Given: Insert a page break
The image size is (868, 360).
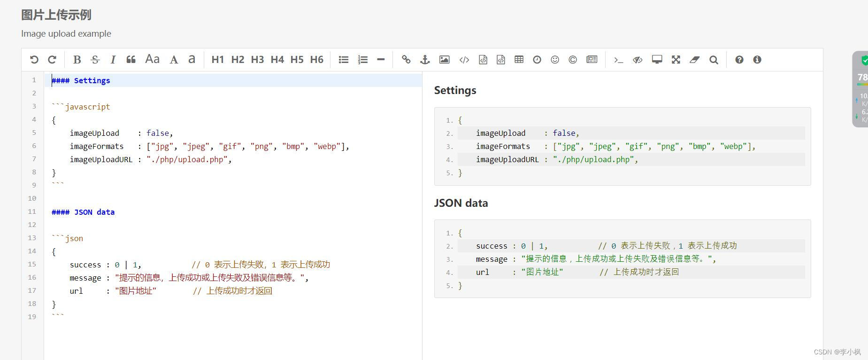Looking at the screenshot, I should [592, 60].
